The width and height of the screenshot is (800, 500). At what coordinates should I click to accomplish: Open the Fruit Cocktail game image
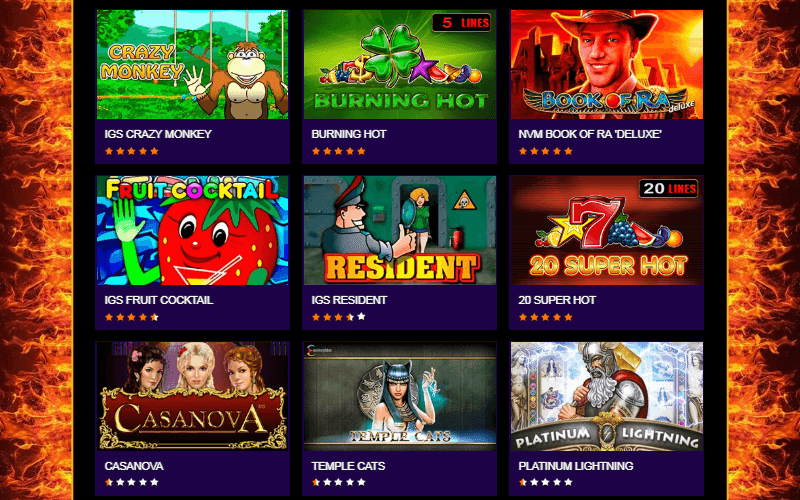[x=192, y=230]
